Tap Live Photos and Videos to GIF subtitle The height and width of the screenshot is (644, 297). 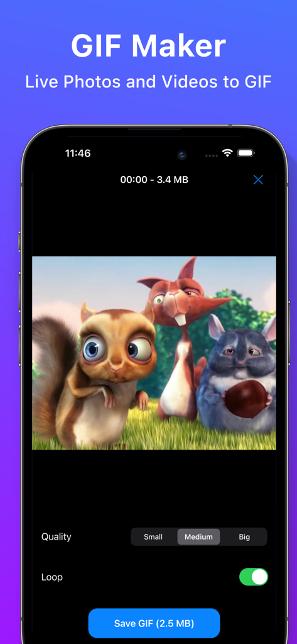click(x=148, y=82)
